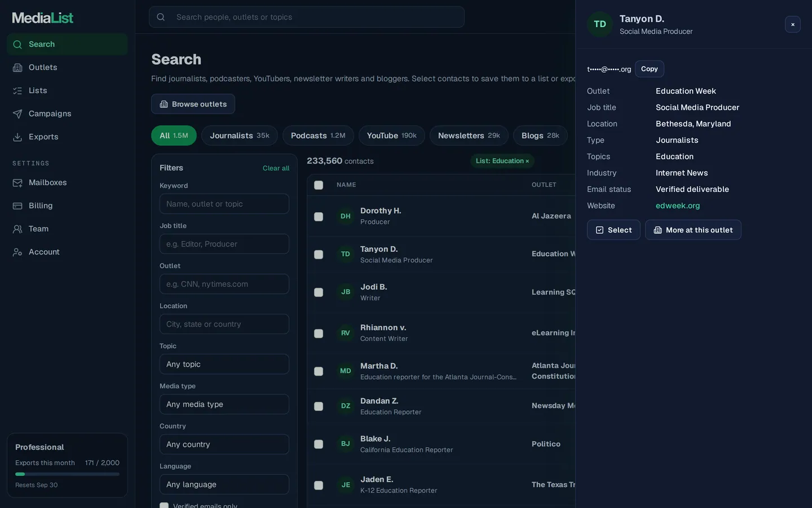Click the Billing card icon
The height and width of the screenshot is (508, 812).
pos(17,206)
